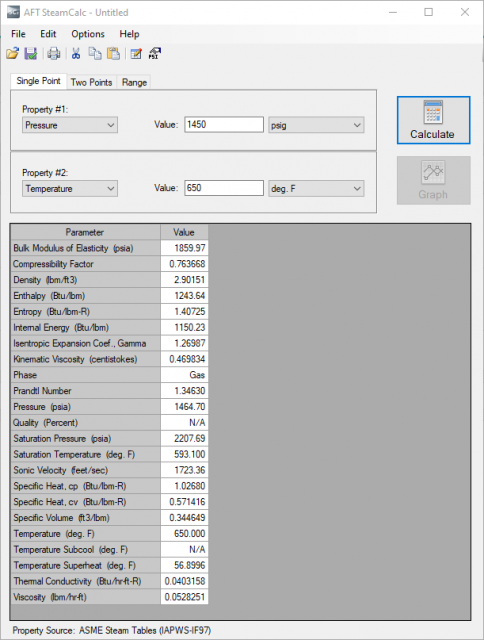This screenshot has width=484, height=640.
Task: Select the Prandtl Number row label
Action: tap(85, 391)
